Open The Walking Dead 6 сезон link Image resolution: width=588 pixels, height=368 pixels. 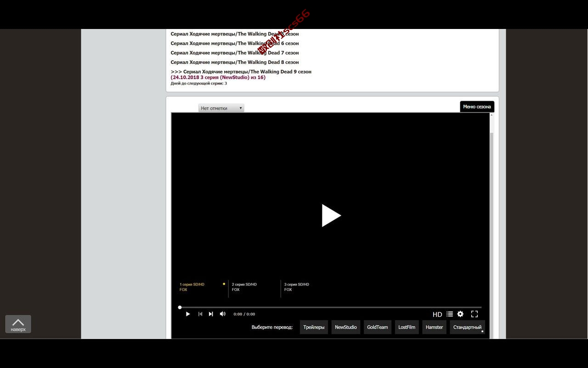point(235,43)
